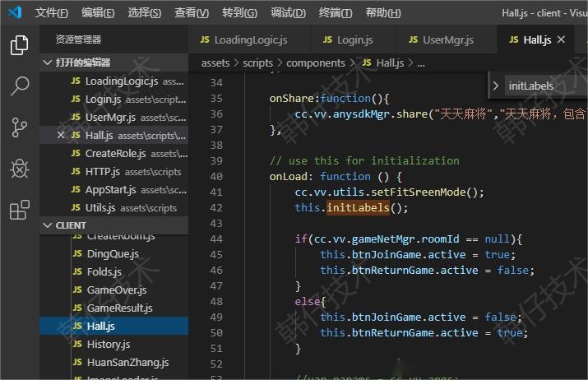Close the Hall.js editor tab
Screen dimensions: 588x380
click(x=561, y=39)
